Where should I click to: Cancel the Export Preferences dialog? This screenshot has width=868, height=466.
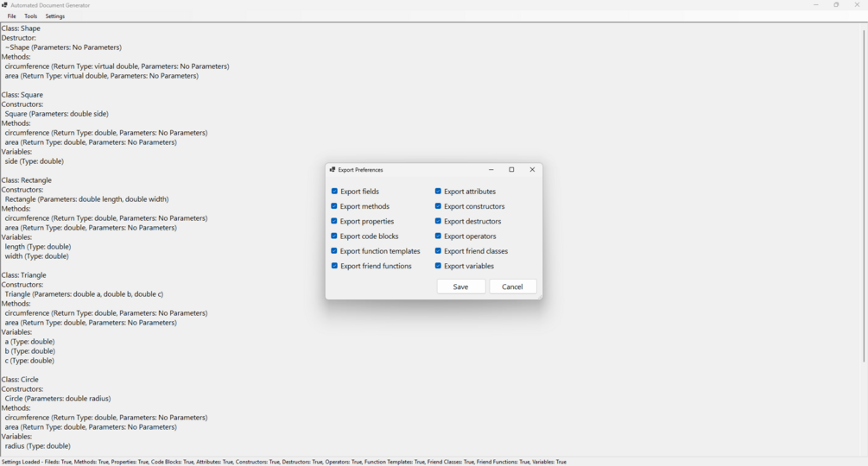click(x=512, y=287)
